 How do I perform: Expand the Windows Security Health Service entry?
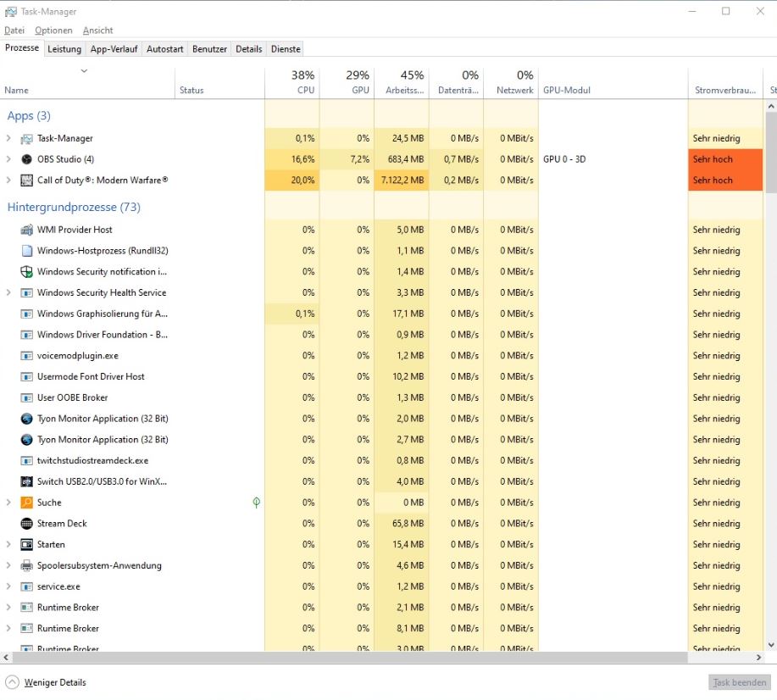coord(8,293)
